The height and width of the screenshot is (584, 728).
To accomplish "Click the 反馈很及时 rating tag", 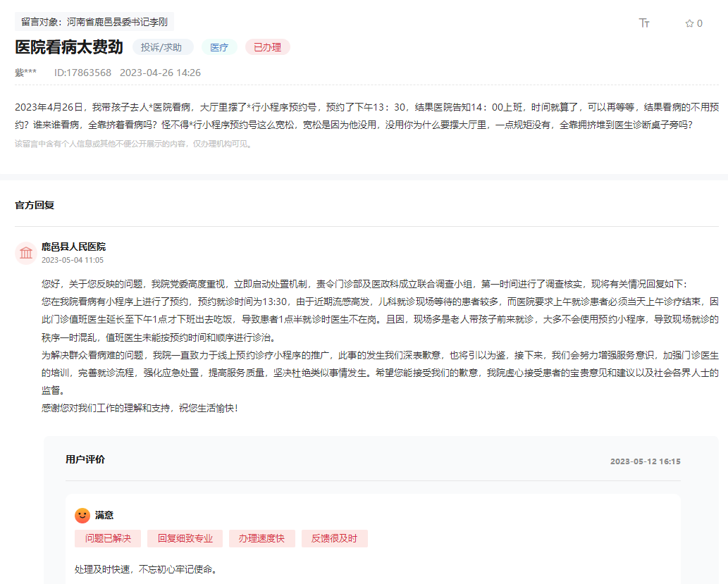I will tap(334, 538).
